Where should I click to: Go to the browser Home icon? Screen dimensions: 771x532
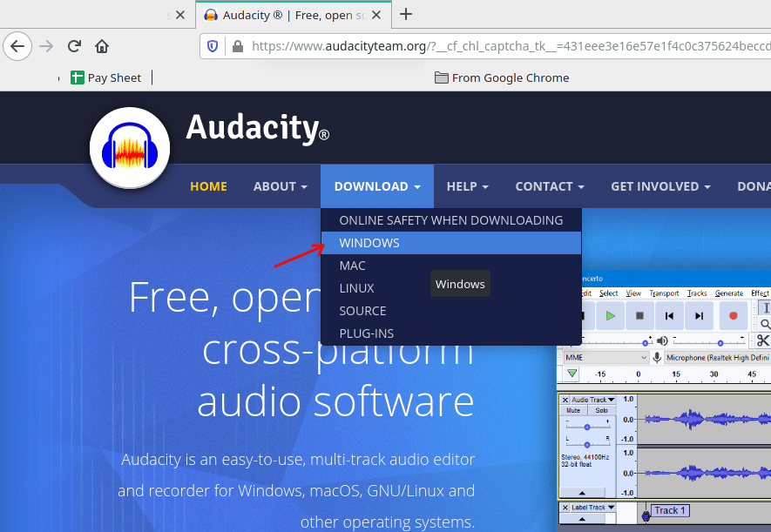pos(102,46)
